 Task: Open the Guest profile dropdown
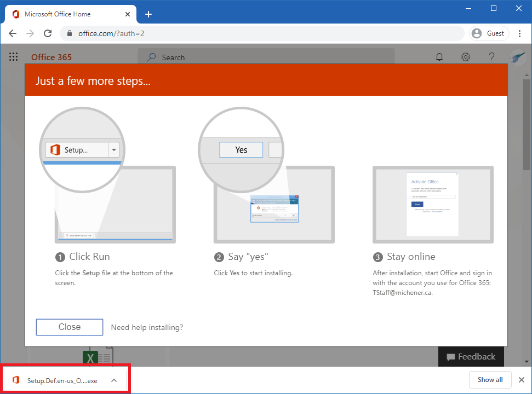pos(488,33)
